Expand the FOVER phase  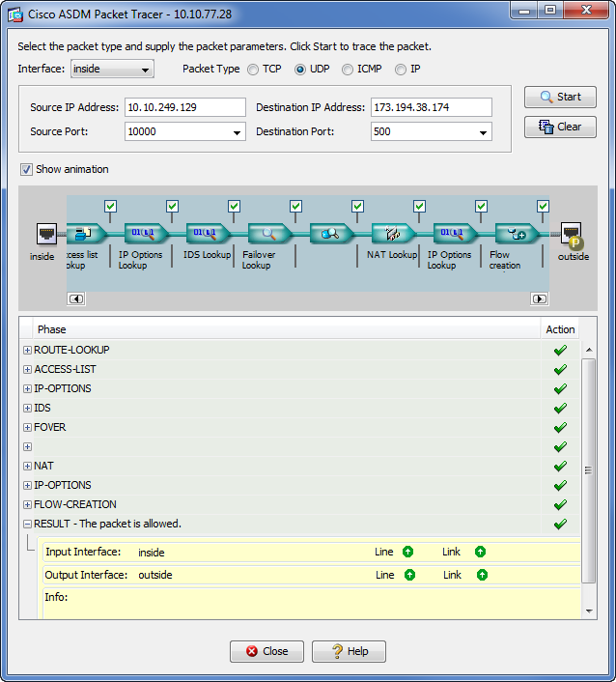27,427
